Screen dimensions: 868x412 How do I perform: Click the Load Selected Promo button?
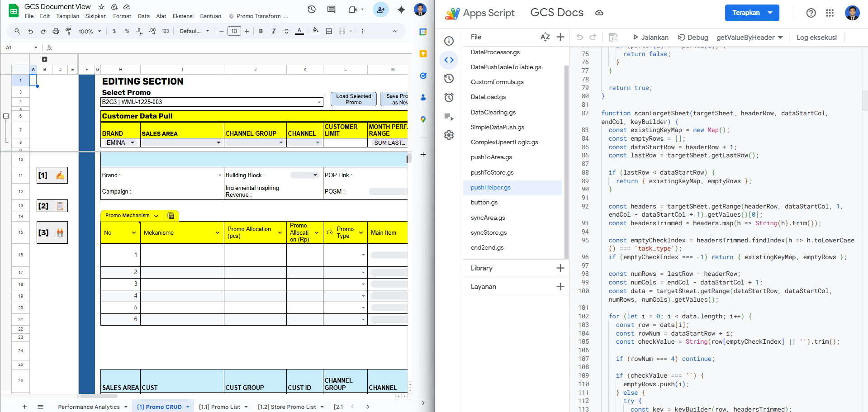(x=353, y=99)
